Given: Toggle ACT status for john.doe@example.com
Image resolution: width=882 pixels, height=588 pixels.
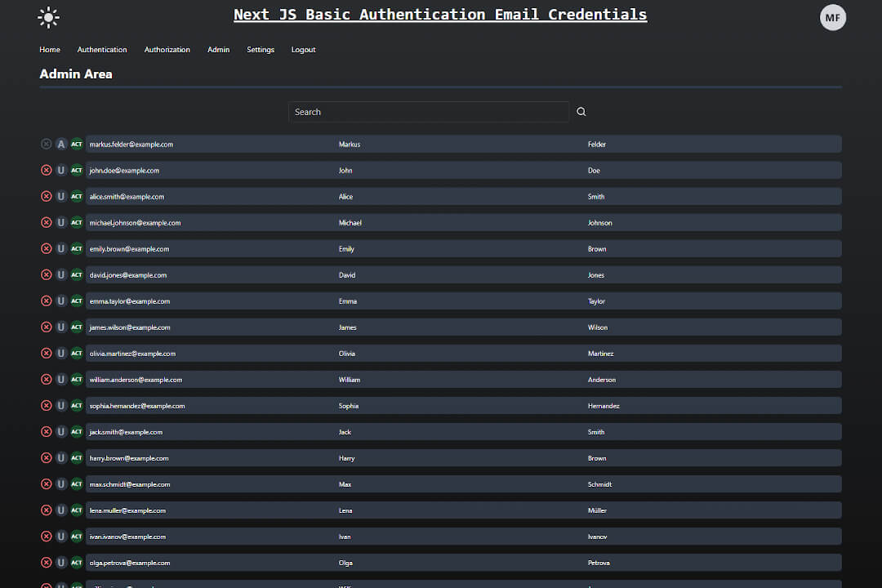Looking at the screenshot, I should pyautogui.click(x=77, y=170).
